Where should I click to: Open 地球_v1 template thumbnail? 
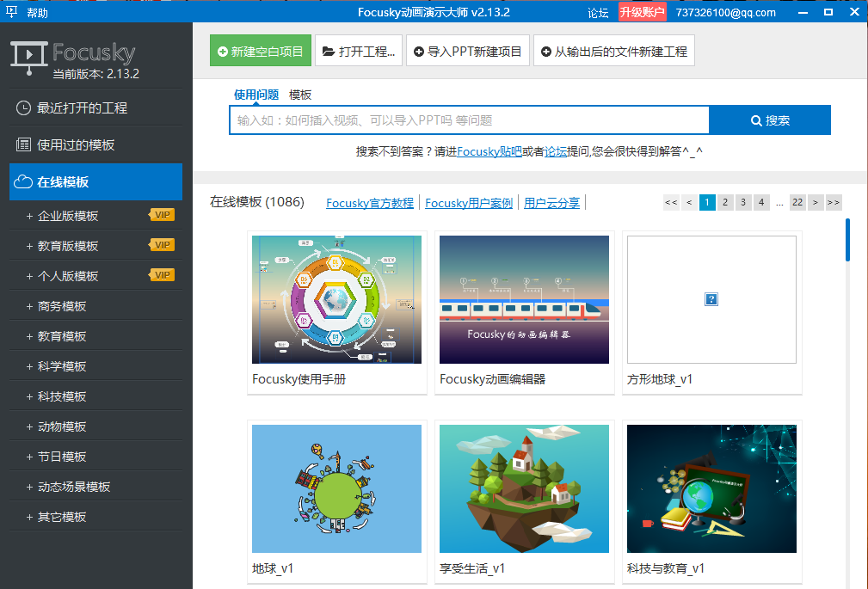pos(336,488)
